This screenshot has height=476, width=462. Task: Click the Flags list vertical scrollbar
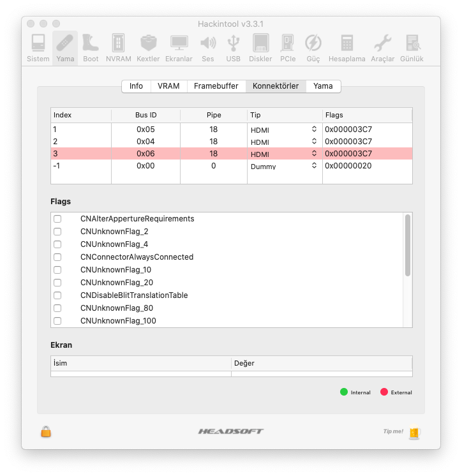click(408, 246)
